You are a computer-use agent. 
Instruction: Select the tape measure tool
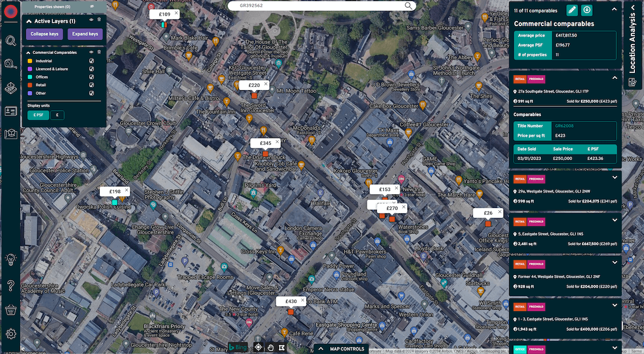pos(11,63)
